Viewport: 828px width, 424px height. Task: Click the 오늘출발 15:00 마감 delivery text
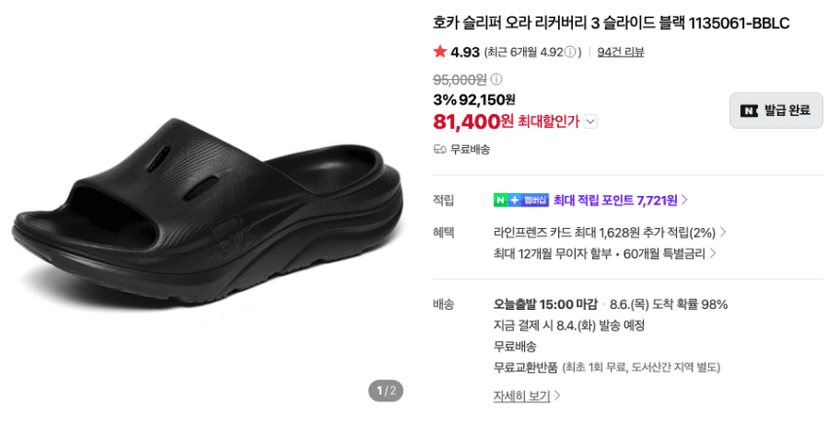click(545, 304)
